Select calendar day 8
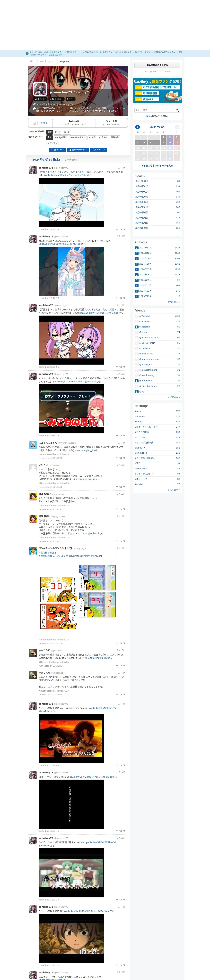 coord(164,143)
